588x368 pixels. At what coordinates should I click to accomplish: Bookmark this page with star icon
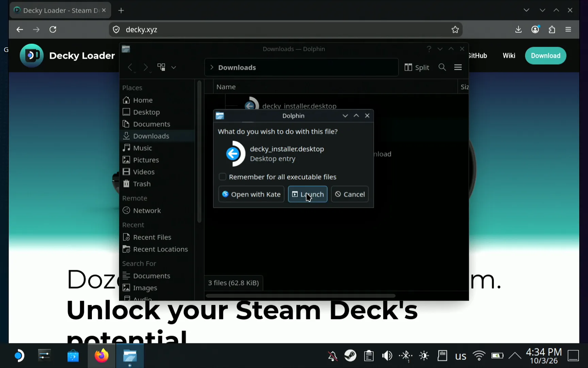point(455,30)
